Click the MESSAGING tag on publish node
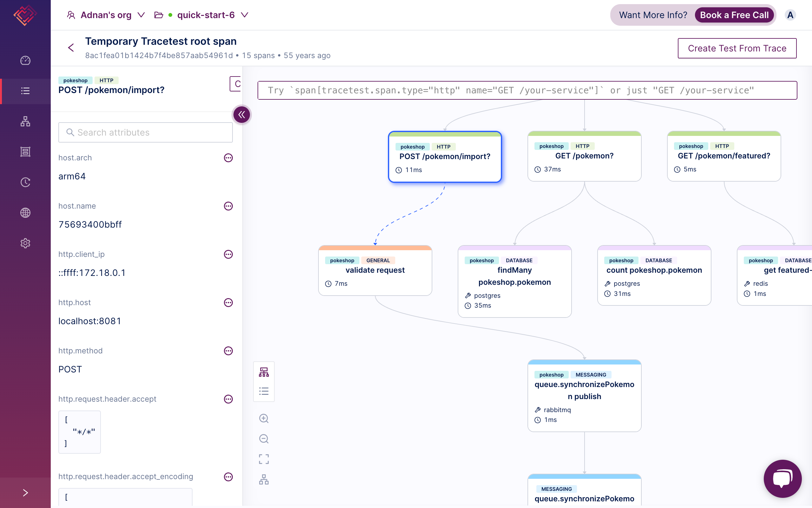Viewport: 812px width, 508px height. pos(591,375)
